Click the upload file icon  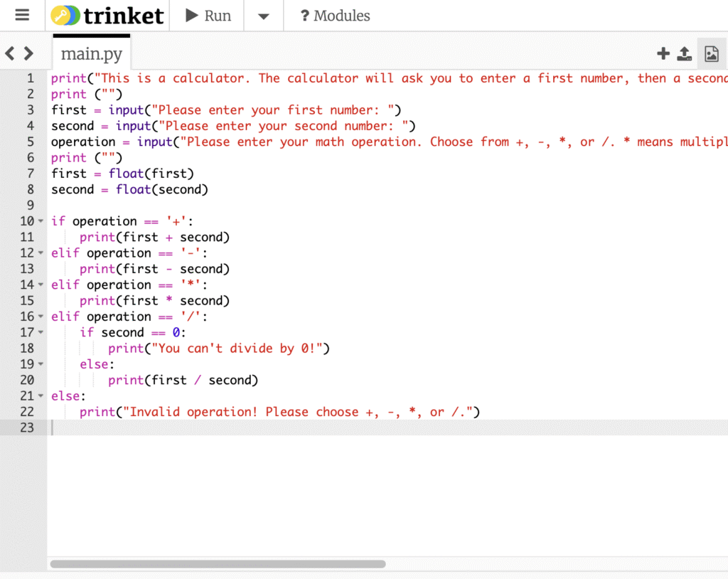click(x=684, y=53)
